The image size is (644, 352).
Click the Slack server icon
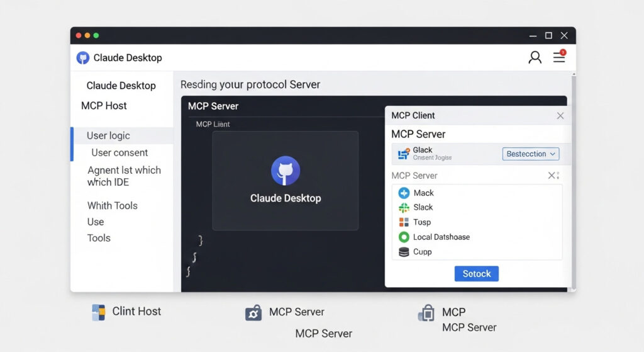(404, 207)
